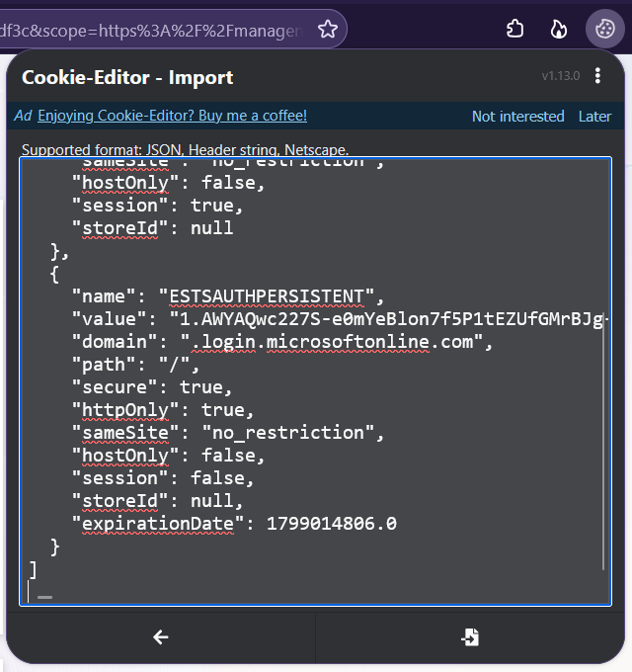Click the flame extension icon
The image size is (632, 672).
pos(558,29)
